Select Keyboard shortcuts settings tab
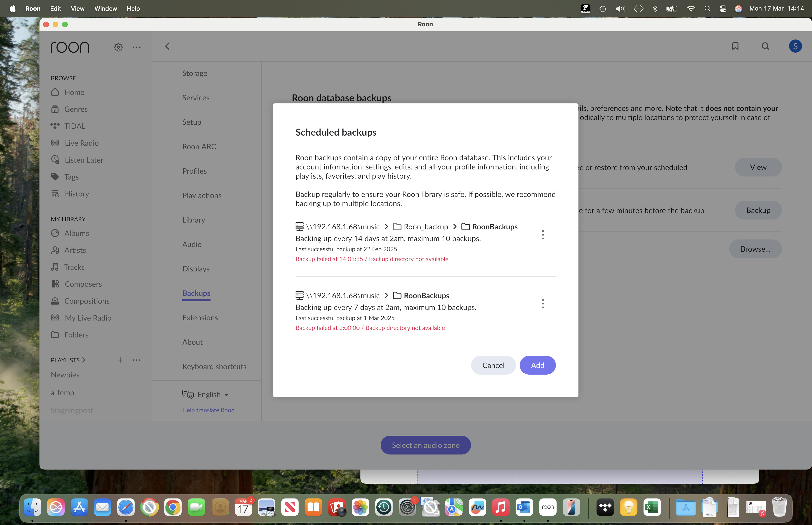The height and width of the screenshot is (525, 812). (214, 366)
